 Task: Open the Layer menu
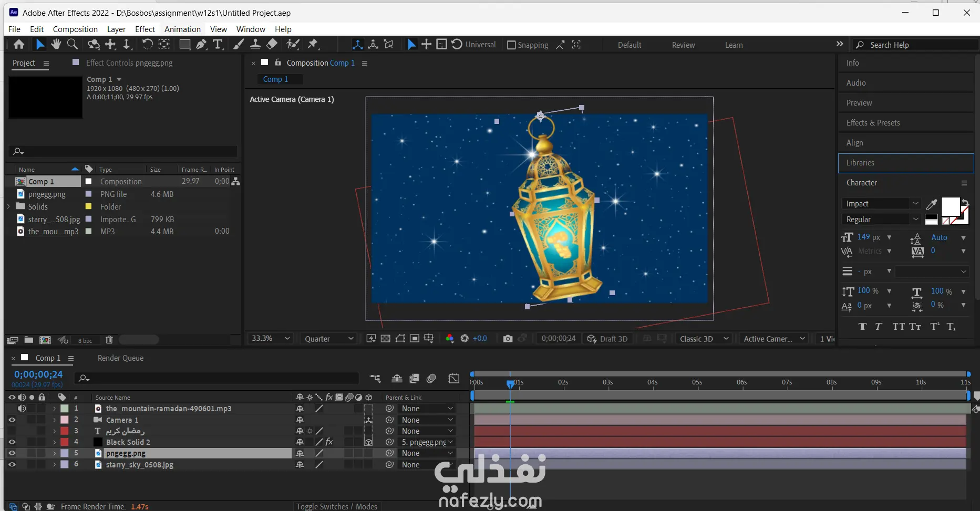(116, 29)
